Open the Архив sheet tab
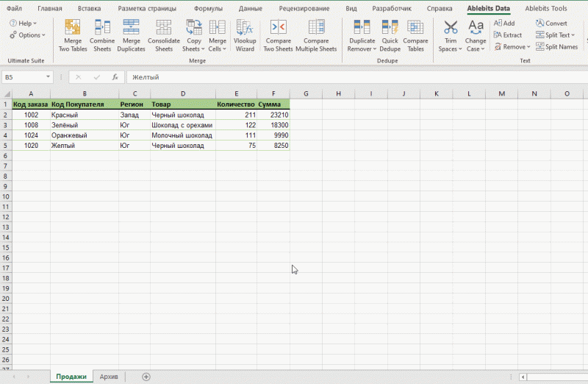The width and height of the screenshot is (588, 384). click(x=109, y=377)
